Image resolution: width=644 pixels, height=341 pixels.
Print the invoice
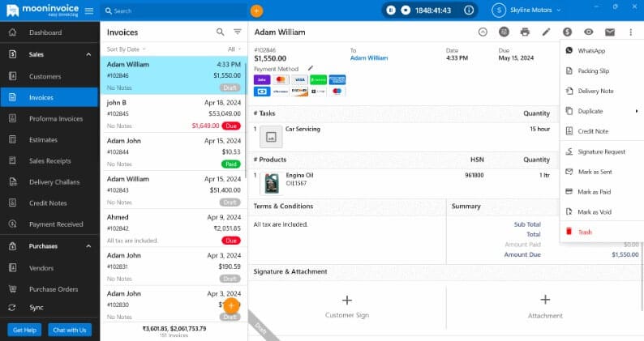(525, 32)
